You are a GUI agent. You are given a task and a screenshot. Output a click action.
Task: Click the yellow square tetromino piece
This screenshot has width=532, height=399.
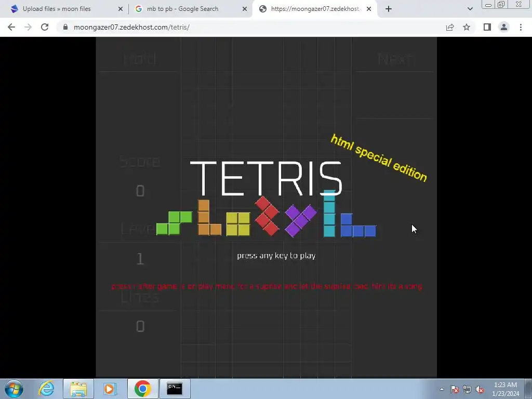click(238, 224)
